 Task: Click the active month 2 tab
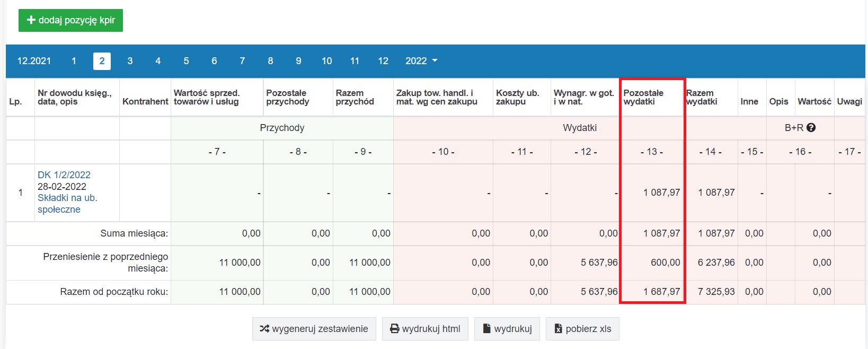point(102,61)
